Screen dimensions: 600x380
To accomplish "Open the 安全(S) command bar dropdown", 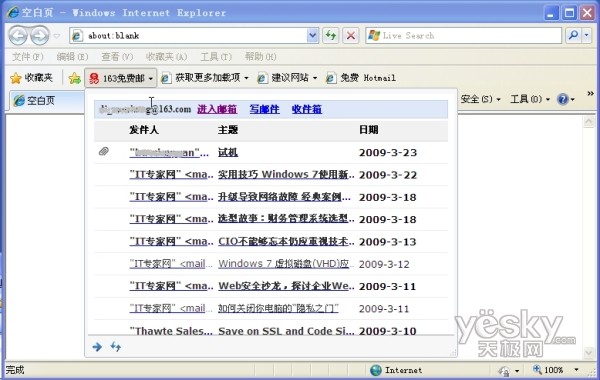I will point(480,99).
